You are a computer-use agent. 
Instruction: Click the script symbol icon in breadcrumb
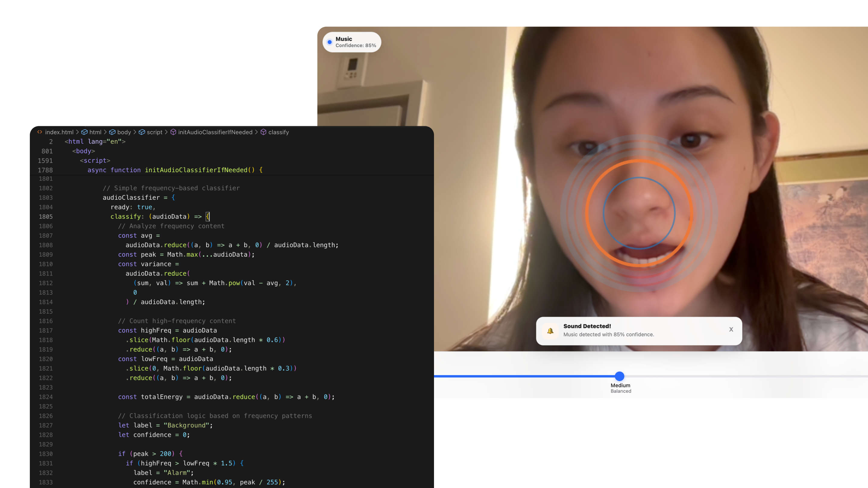tap(142, 132)
